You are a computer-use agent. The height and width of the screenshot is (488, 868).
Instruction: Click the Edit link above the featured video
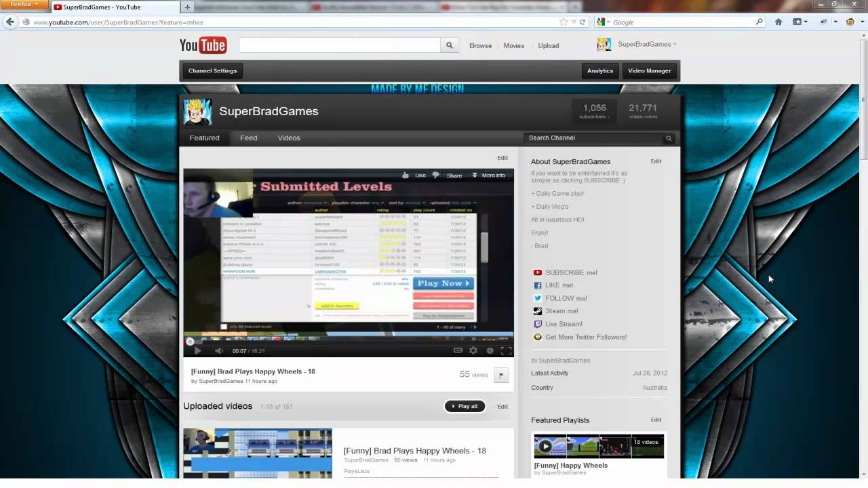click(502, 158)
